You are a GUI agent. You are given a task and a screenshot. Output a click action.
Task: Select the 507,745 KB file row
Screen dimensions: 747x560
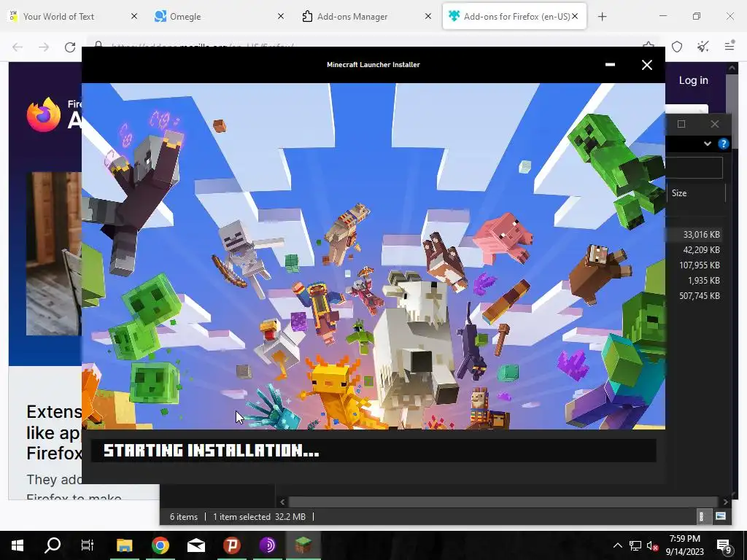pyautogui.click(x=698, y=296)
